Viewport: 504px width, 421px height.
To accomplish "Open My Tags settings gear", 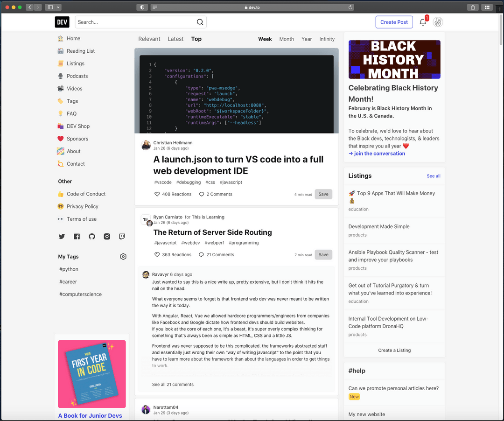I will click(x=123, y=256).
